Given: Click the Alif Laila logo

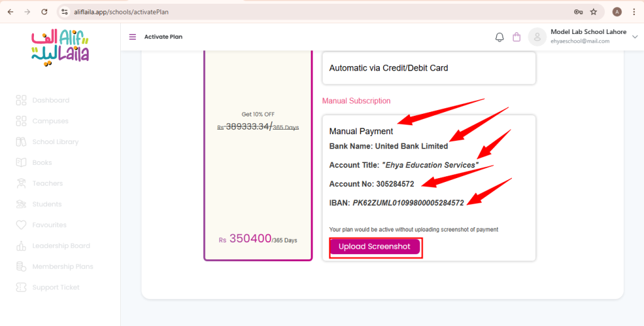Looking at the screenshot, I should click(x=60, y=48).
